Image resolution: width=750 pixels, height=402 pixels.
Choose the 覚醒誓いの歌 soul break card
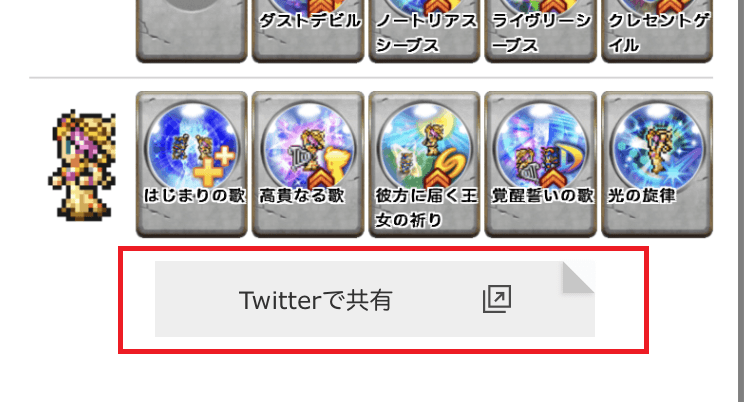pos(540,164)
